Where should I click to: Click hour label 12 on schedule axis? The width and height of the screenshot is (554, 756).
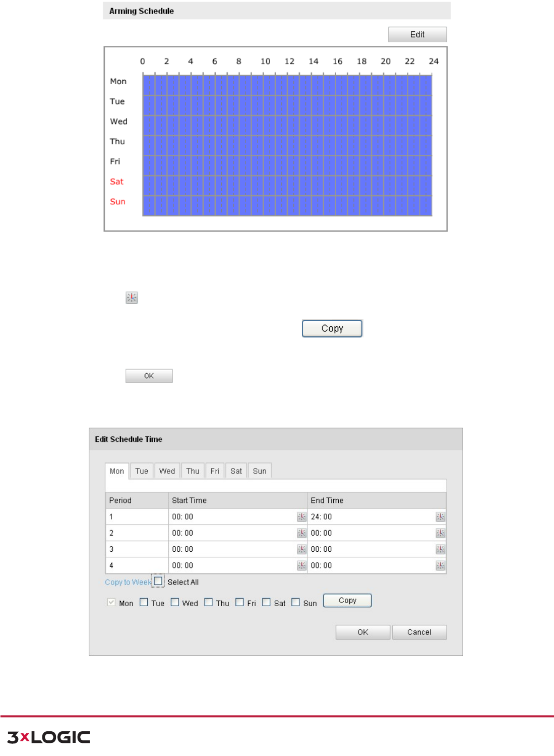(x=289, y=61)
